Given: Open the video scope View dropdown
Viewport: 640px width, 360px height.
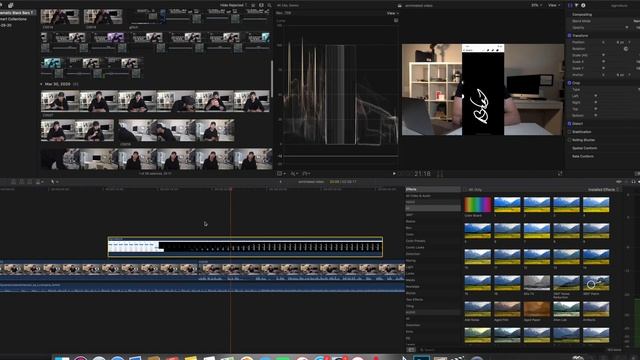Looking at the screenshot, I should 392,13.
